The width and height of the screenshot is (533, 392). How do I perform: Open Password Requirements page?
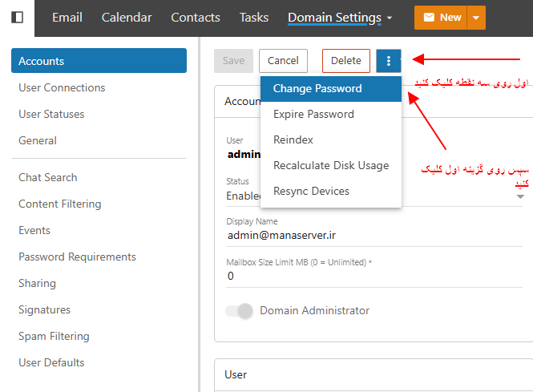[77, 257]
